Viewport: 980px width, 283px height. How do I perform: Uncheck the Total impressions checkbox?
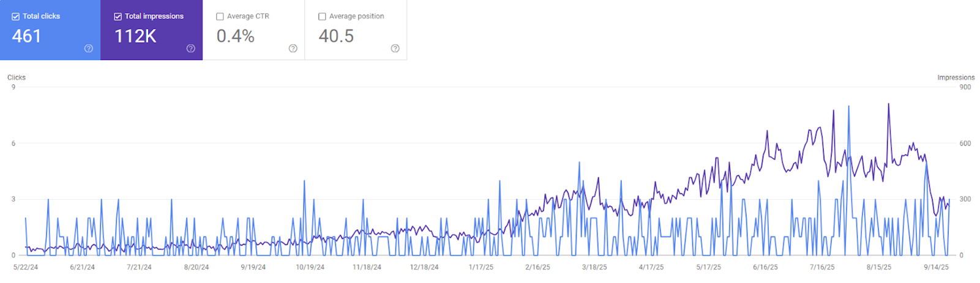118,17
